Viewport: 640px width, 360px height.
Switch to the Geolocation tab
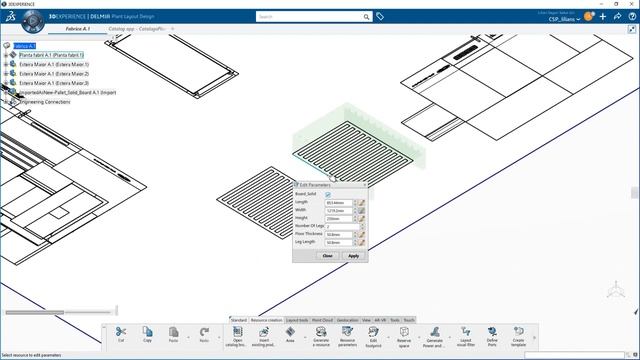(348, 320)
